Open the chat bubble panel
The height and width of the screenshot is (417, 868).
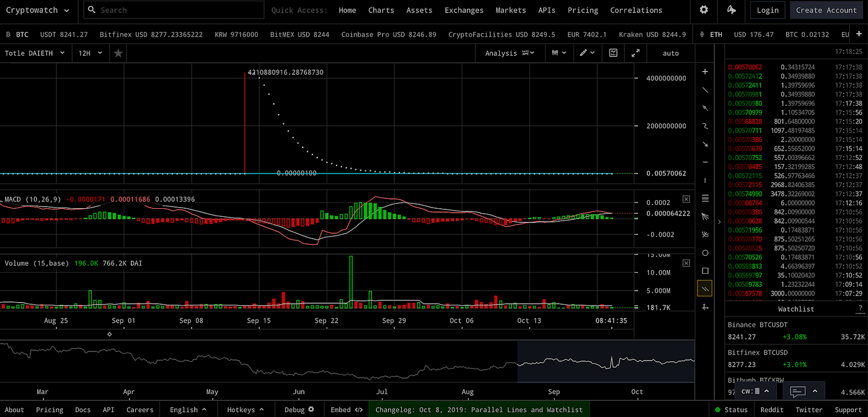point(798,391)
